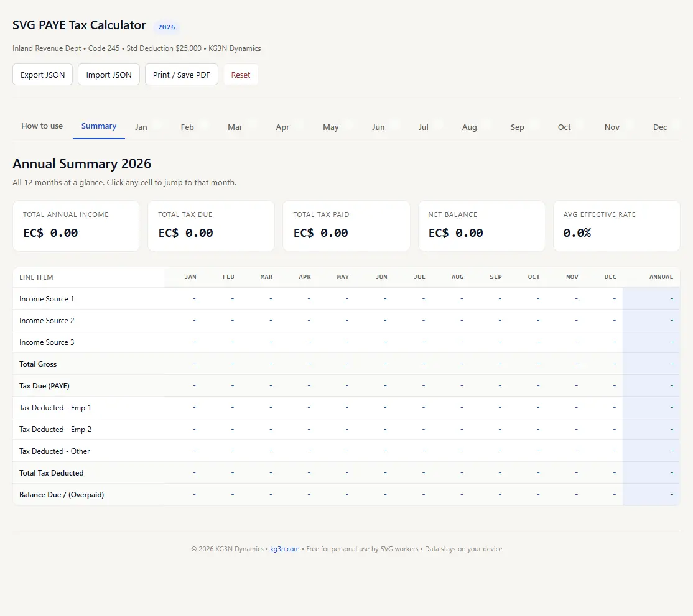The height and width of the screenshot is (616, 693).
Task: Click the Total Tax Paid card
Action: pos(347,226)
